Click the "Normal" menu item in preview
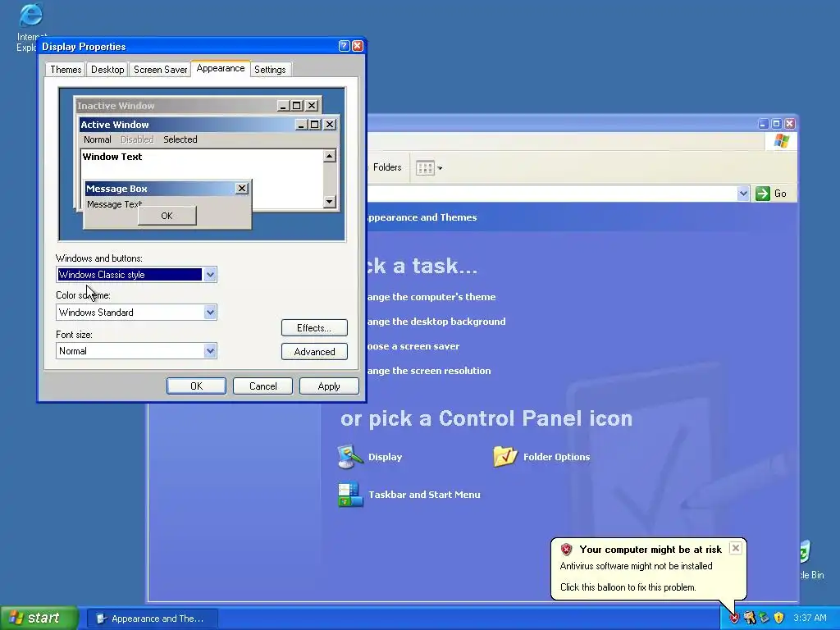The height and width of the screenshot is (630, 840). pos(97,139)
